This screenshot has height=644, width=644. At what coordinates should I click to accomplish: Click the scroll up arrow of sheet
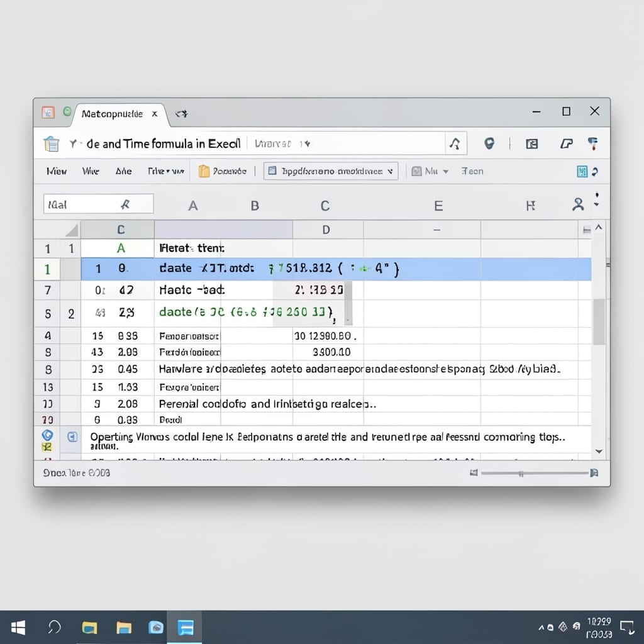point(599,227)
